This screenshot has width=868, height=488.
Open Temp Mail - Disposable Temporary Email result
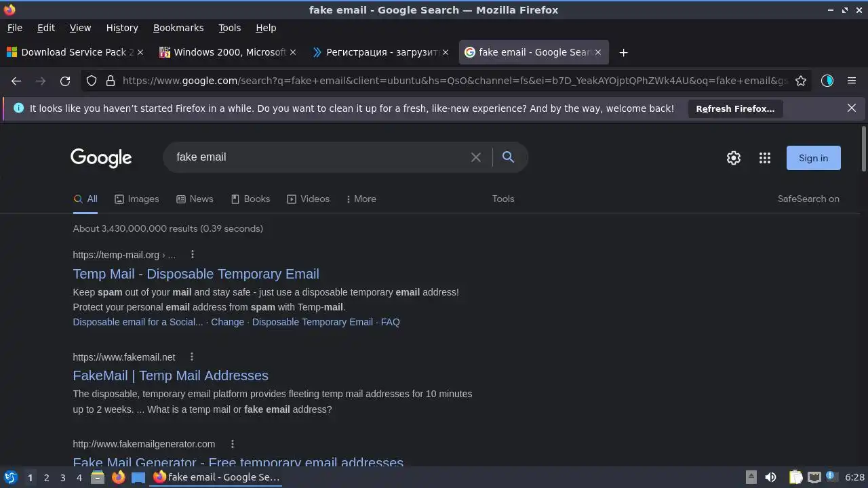196,274
